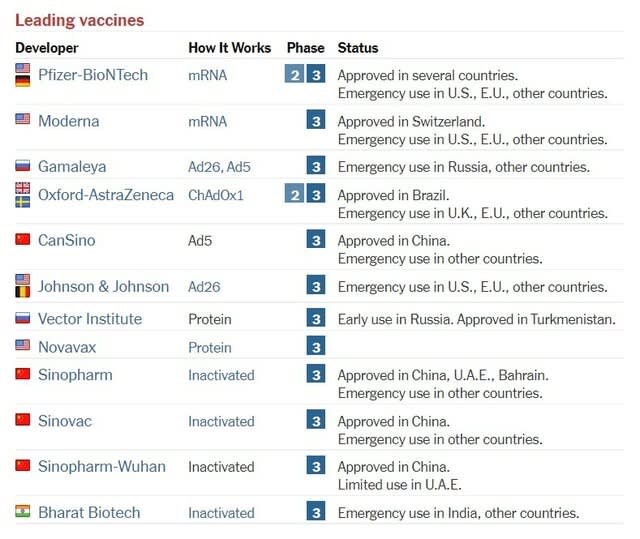The image size is (640, 539).
Task: Click the US flag beside Novavax
Action: 23,346
